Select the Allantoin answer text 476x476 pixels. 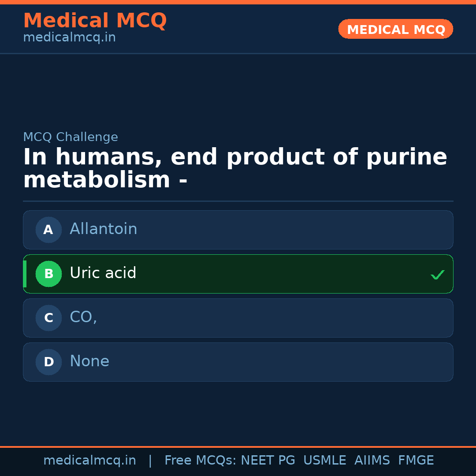[104, 229]
